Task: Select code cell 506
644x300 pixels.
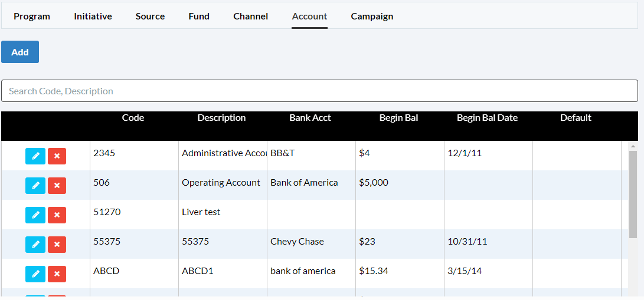Action: tap(135, 185)
